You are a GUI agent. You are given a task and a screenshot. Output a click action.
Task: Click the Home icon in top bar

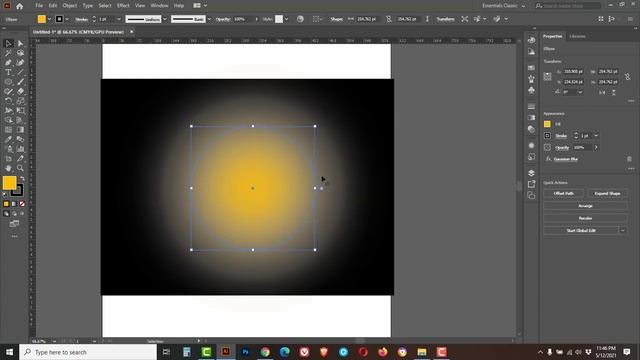point(19,6)
